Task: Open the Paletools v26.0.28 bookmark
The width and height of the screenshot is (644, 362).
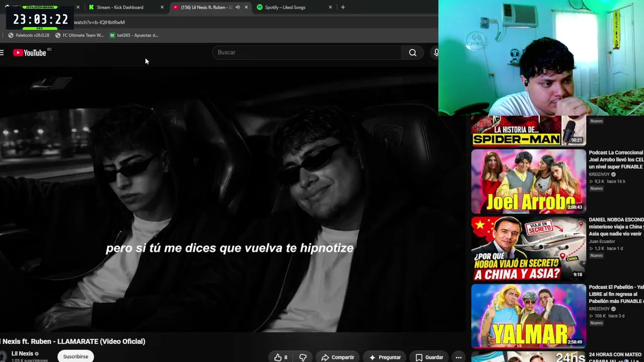Action: point(29,35)
